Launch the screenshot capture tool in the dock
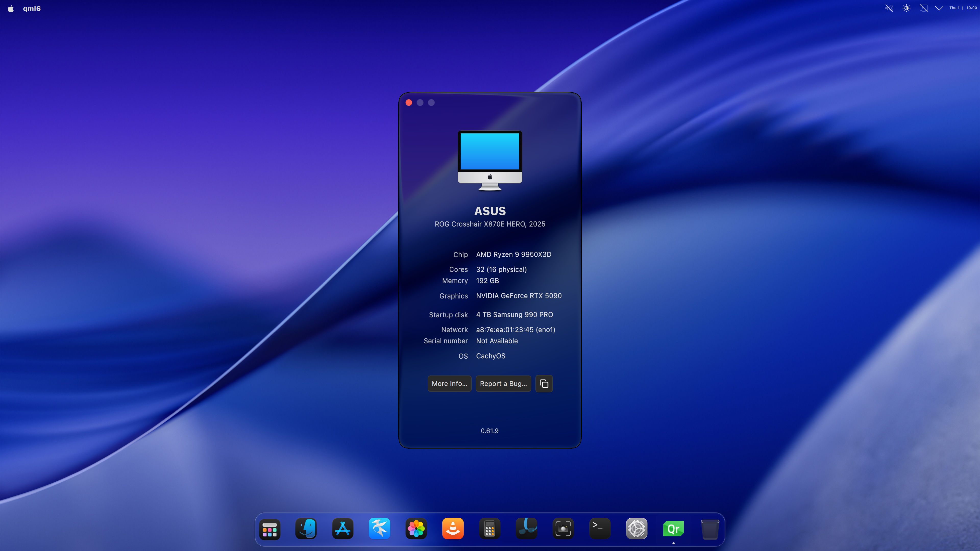 pos(563,529)
